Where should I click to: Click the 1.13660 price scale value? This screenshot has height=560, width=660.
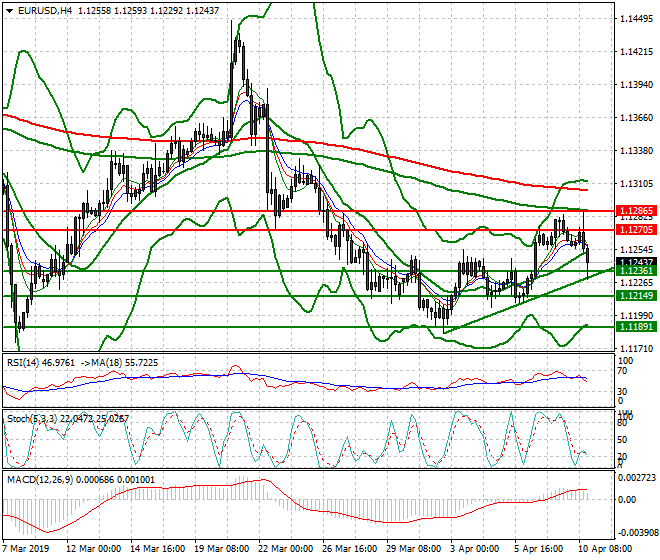(637, 117)
